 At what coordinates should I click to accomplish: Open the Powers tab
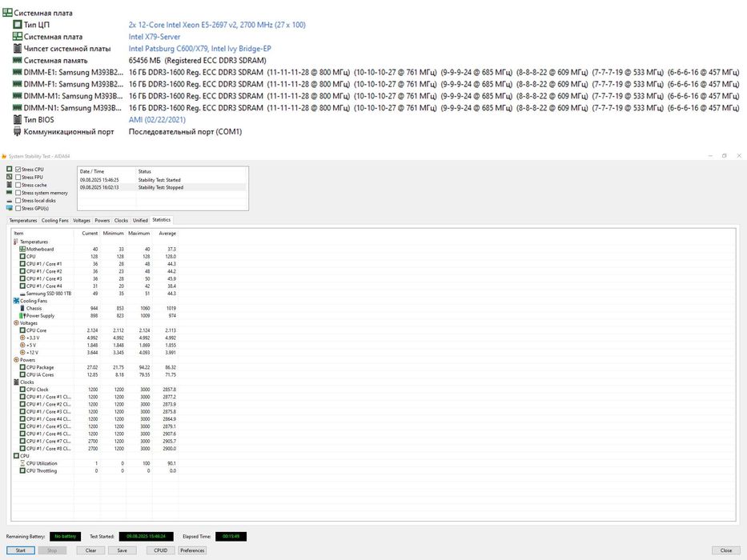(x=102, y=221)
